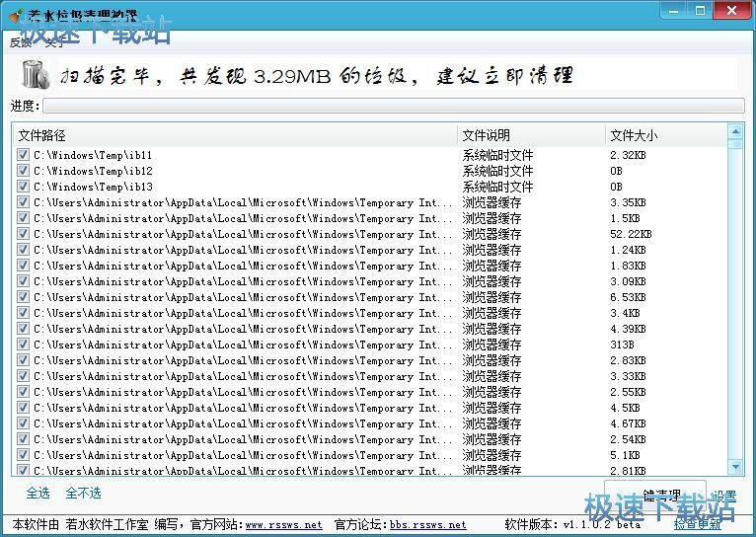Click the trash can icon beside the scan result
Image resolution: width=756 pixels, height=537 pixels.
(x=36, y=75)
